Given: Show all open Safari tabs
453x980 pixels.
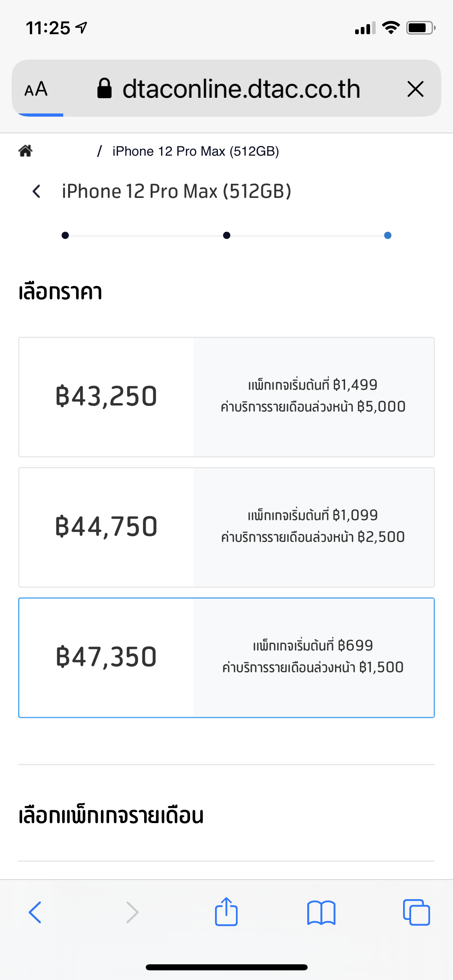Looking at the screenshot, I should pyautogui.click(x=416, y=912).
